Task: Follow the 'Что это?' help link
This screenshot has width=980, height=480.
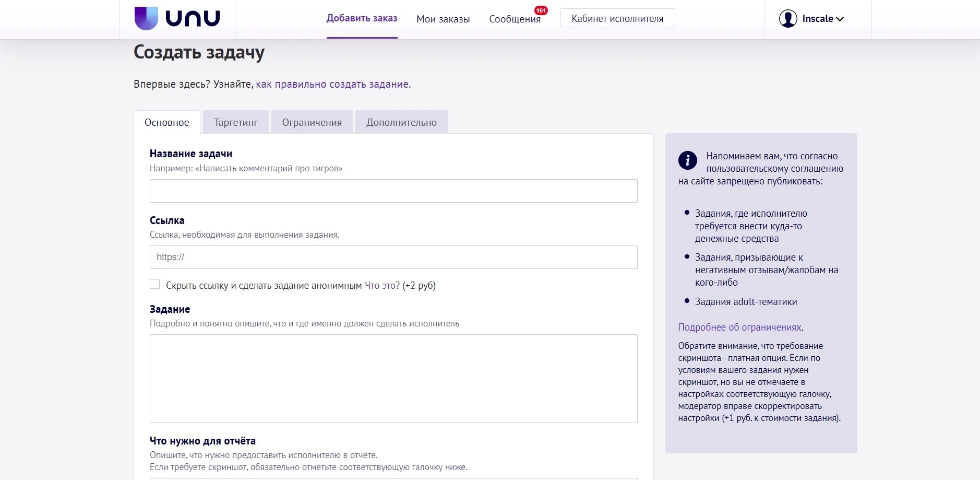Action: point(382,286)
